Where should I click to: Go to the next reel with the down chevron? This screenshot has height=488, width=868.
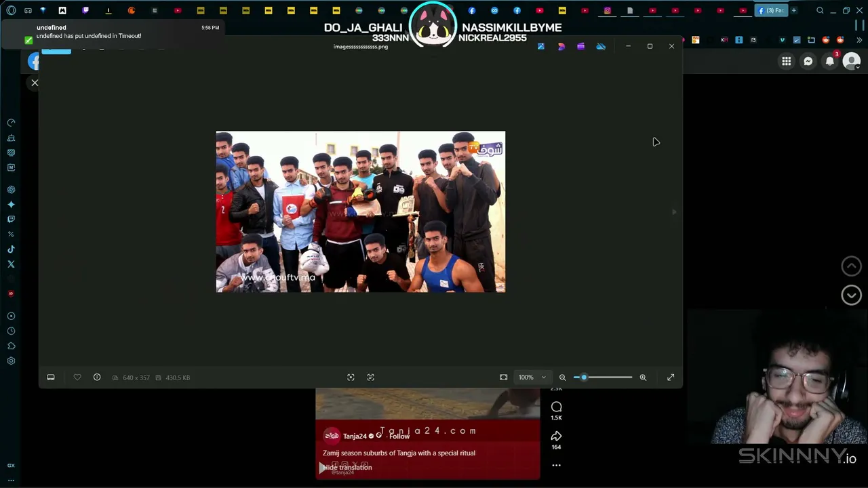[852, 295]
